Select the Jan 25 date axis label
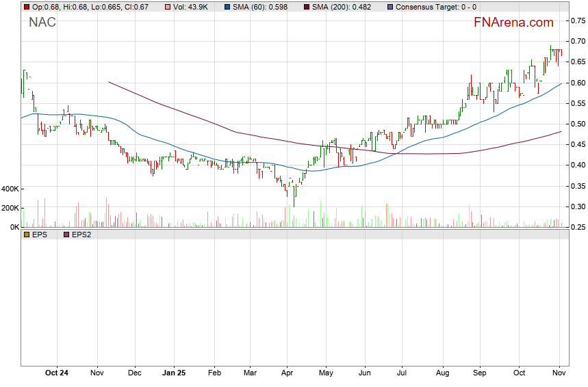Image resolution: width=588 pixels, height=387 pixels. [x=174, y=373]
